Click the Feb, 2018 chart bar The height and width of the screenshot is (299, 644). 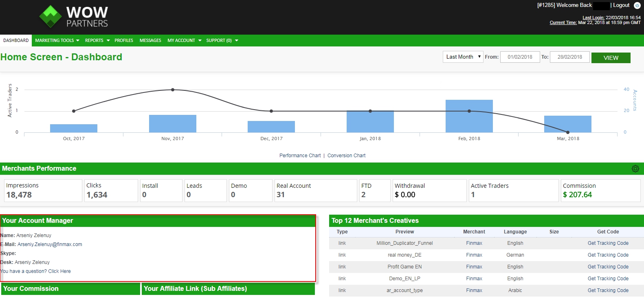(469, 116)
